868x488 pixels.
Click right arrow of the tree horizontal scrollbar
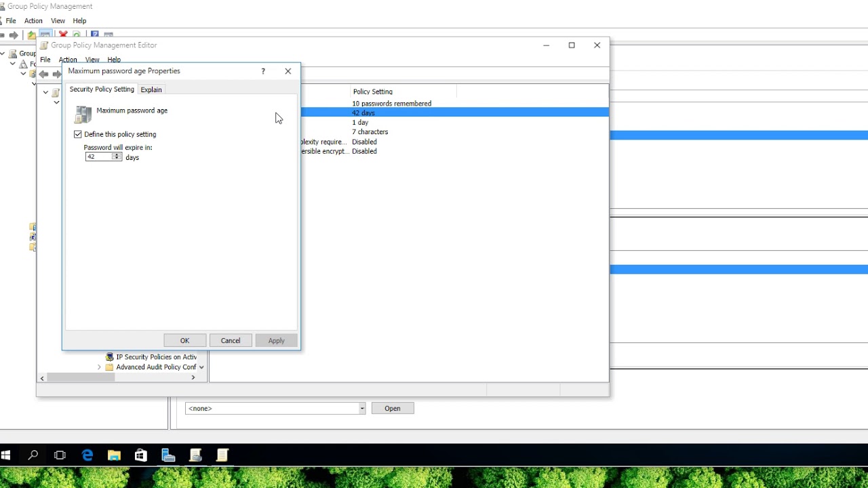(193, 378)
